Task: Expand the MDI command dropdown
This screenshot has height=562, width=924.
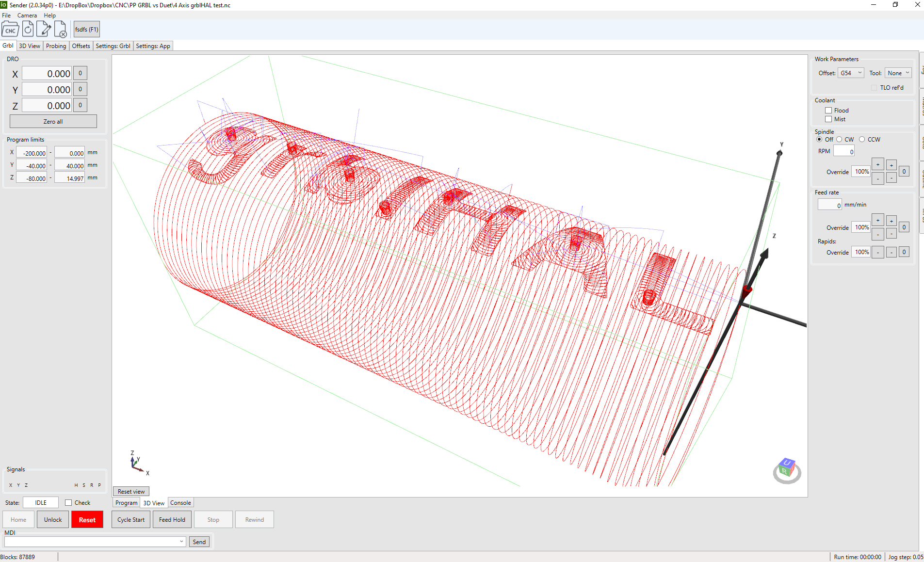Action: click(x=180, y=541)
